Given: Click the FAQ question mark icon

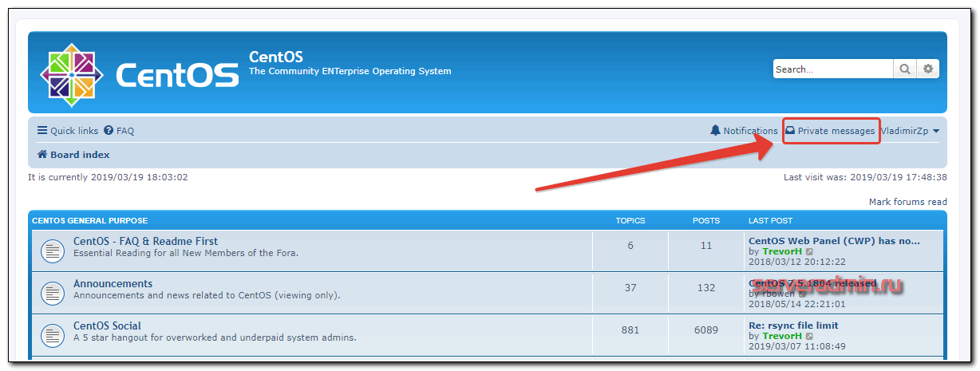Looking at the screenshot, I should pos(109,131).
